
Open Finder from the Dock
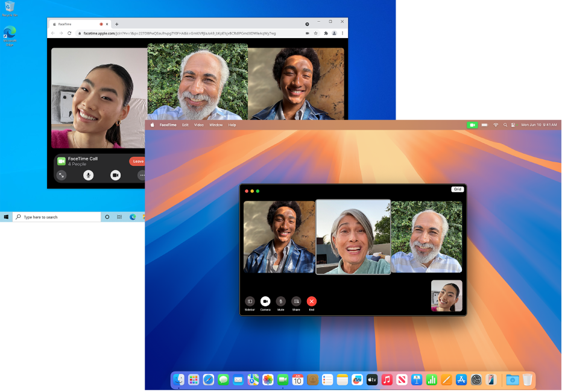(178, 379)
